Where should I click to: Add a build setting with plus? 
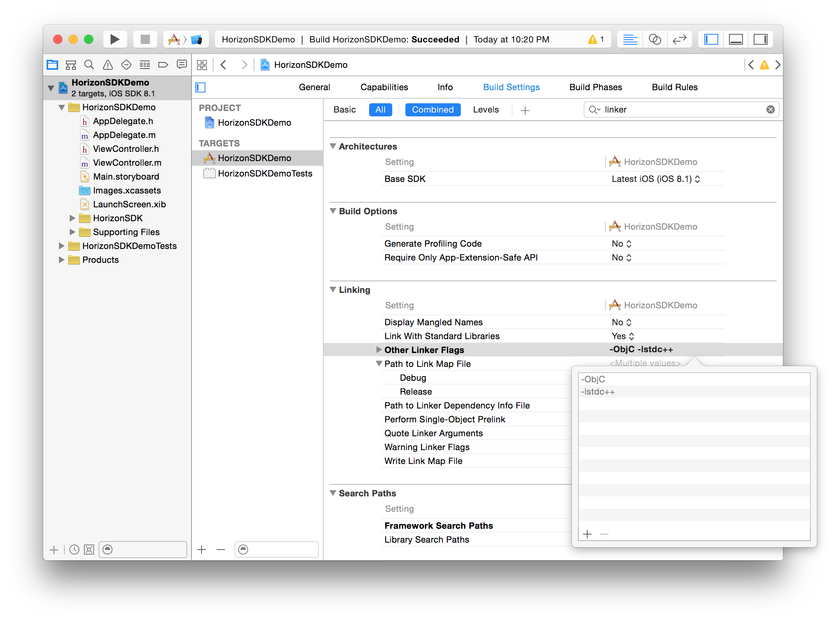pos(525,111)
